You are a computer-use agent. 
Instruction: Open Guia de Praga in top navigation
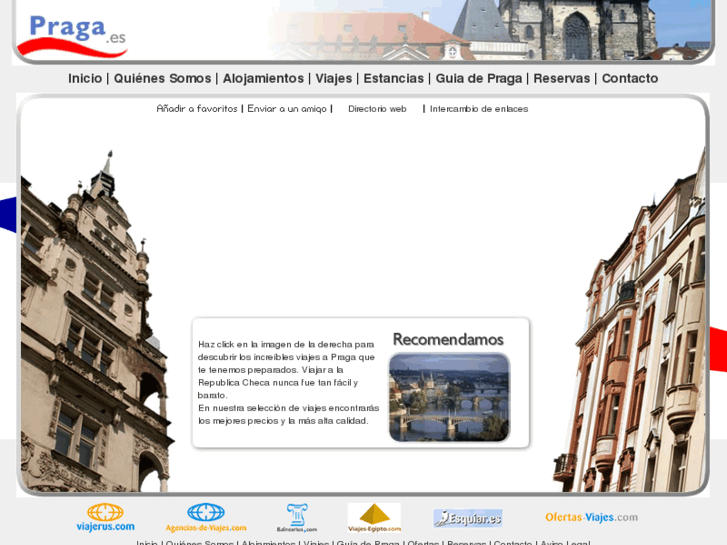pos(478,78)
